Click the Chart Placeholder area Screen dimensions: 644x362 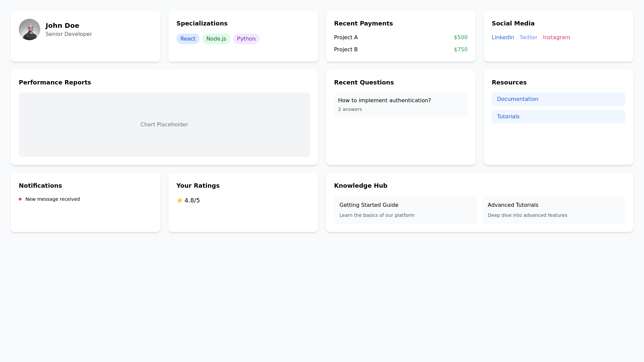164,124
